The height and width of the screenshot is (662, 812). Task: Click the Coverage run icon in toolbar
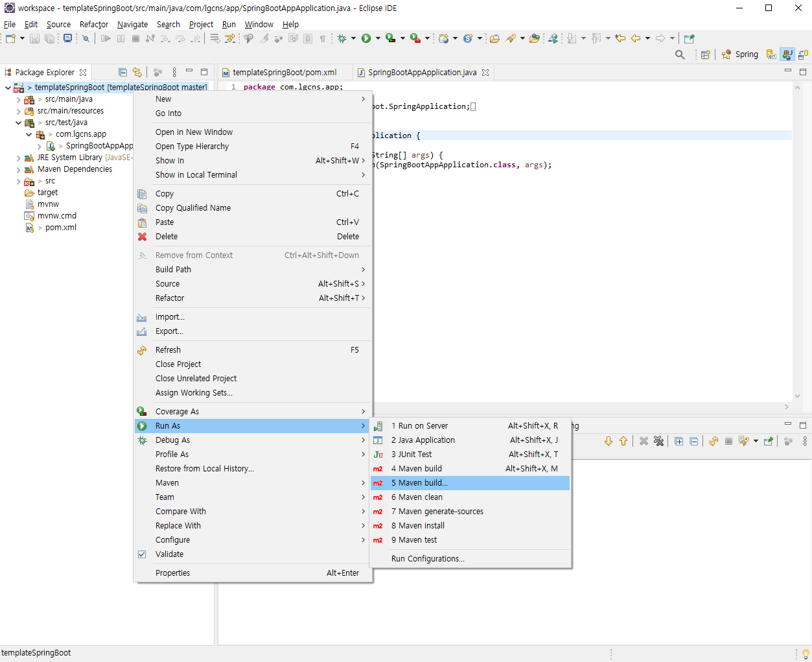(390, 39)
